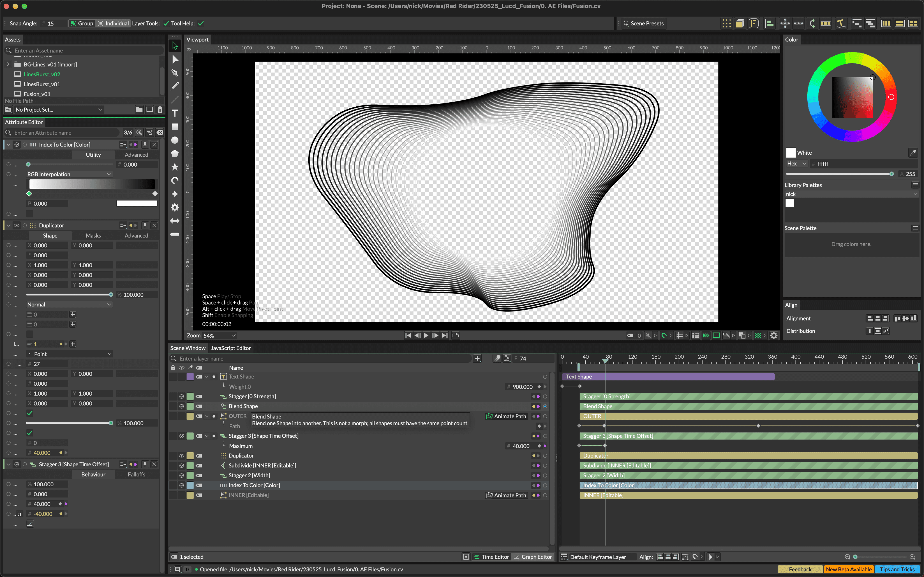Pick the Polygon shape tool
The image size is (924, 577).
pos(175,153)
